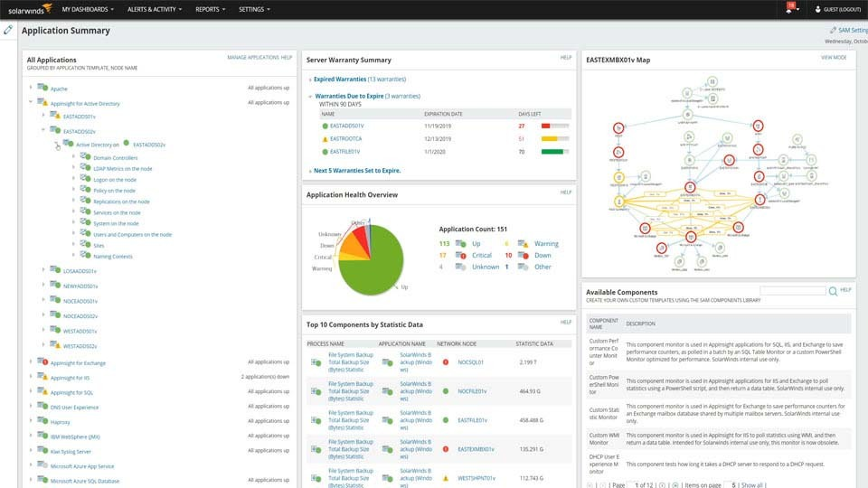The height and width of the screenshot is (488, 868).
Task: Click View Mode on the map panel
Action: (834, 57)
